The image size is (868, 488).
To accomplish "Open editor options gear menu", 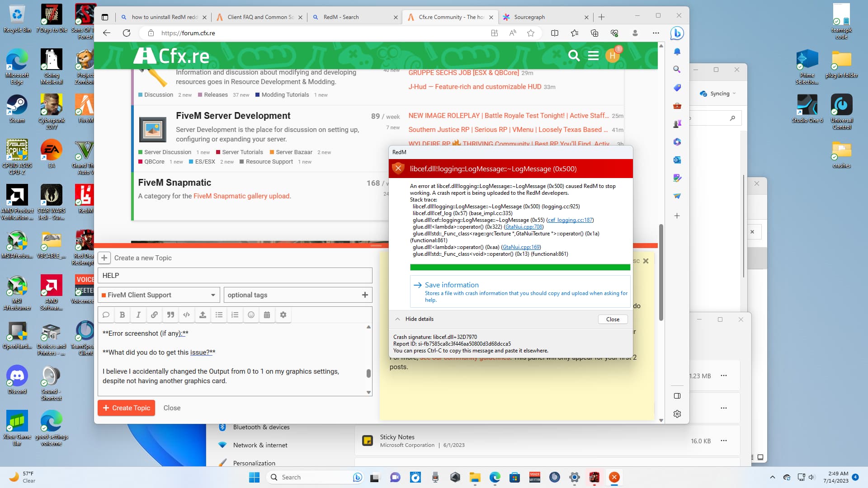I will tap(283, 315).
